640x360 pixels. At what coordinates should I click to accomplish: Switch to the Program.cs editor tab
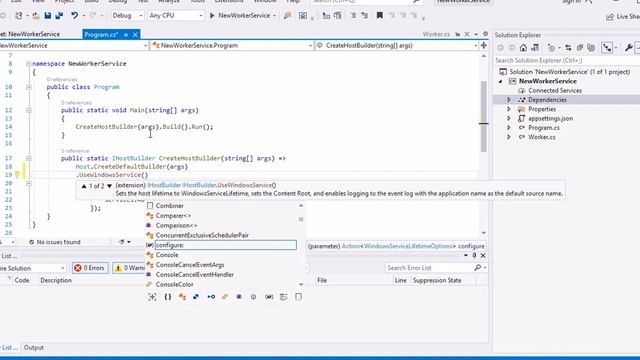pos(101,35)
